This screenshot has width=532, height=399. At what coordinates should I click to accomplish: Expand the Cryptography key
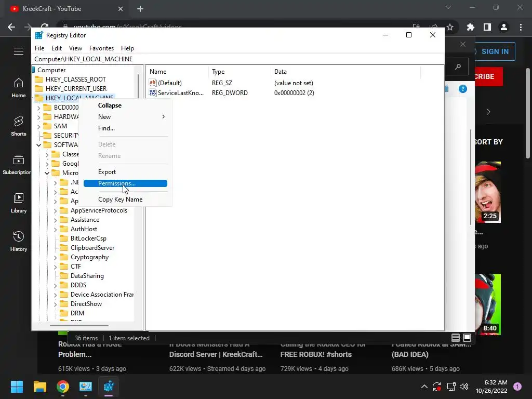tap(55, 258)
